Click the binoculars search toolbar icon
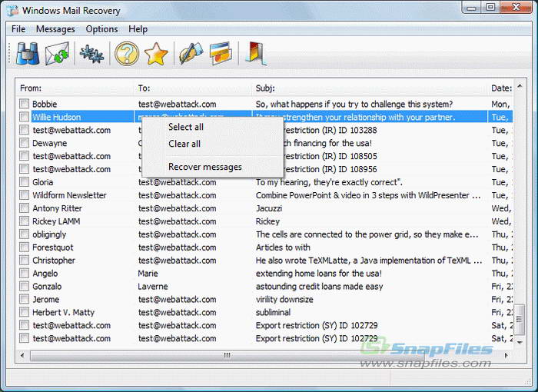This screenshot has height=392, width=538. (28, 54)
